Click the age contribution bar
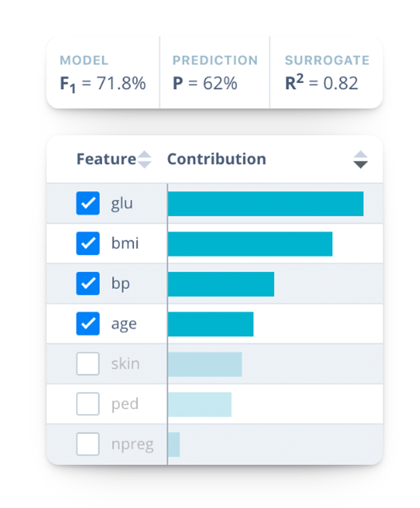420x508 pixels. (210, 324)
